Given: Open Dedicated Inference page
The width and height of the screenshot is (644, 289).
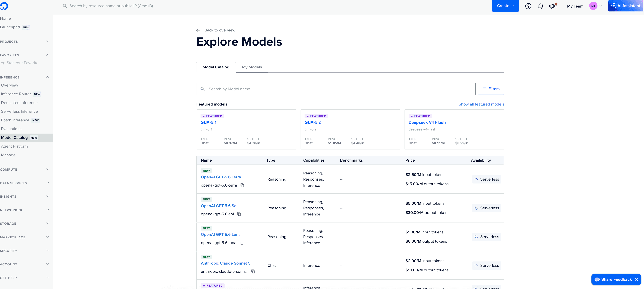Looking at the screenshot, I should click(x=19, y=103).
